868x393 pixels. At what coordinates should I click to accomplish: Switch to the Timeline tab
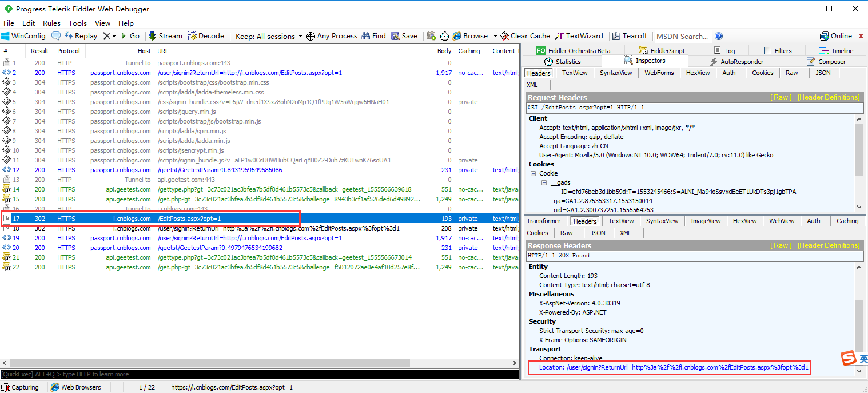click(x=836, y=50)
